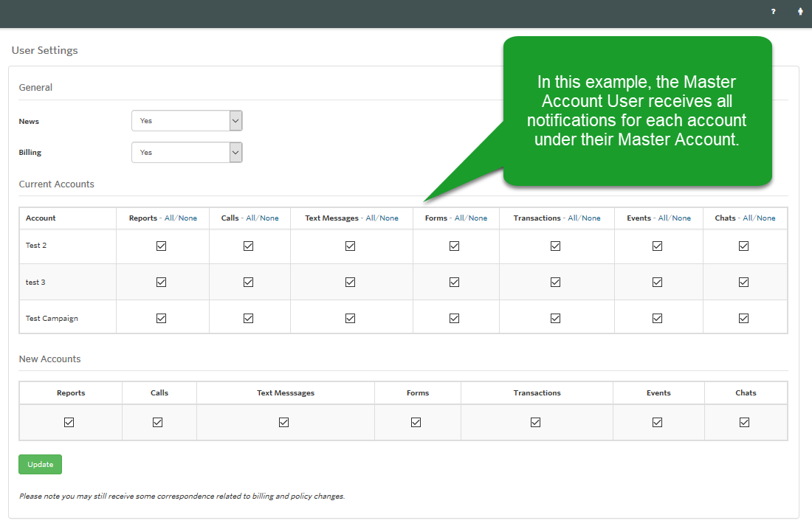Toggle Forms checkbox for Test 2
This screenshot has width=812, height=526.
coord(454,246)
